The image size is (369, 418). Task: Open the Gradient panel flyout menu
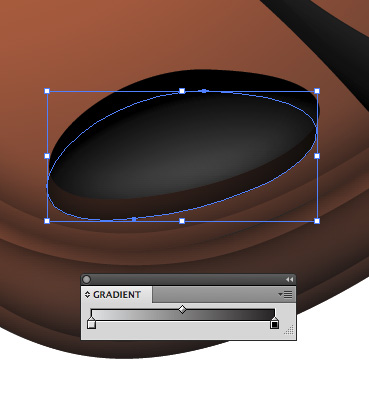point(285,294)
